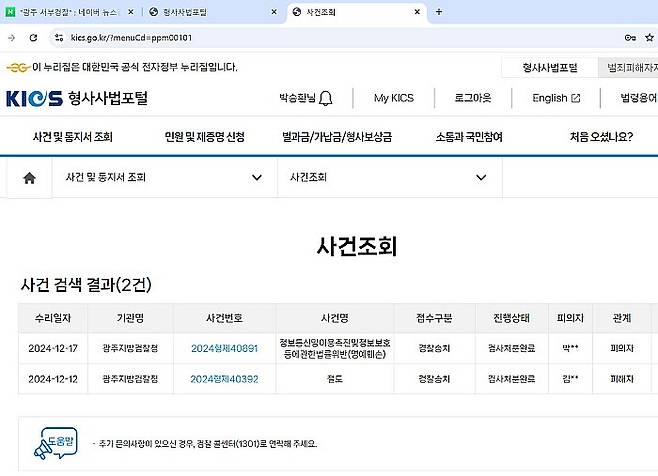Click the user name 박승환님
The image size is (658, 476).
297,98
